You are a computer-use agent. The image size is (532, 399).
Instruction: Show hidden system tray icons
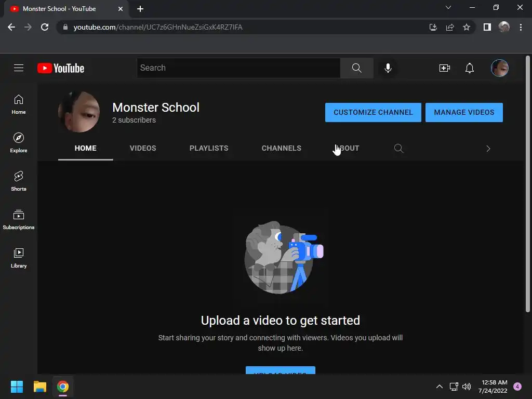pos(440,387)
